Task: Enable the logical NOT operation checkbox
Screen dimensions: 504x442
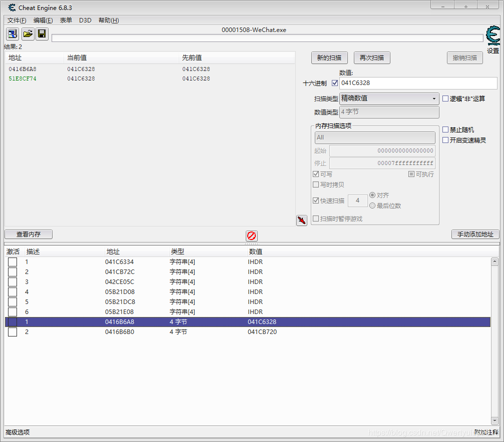Action: 445,98
